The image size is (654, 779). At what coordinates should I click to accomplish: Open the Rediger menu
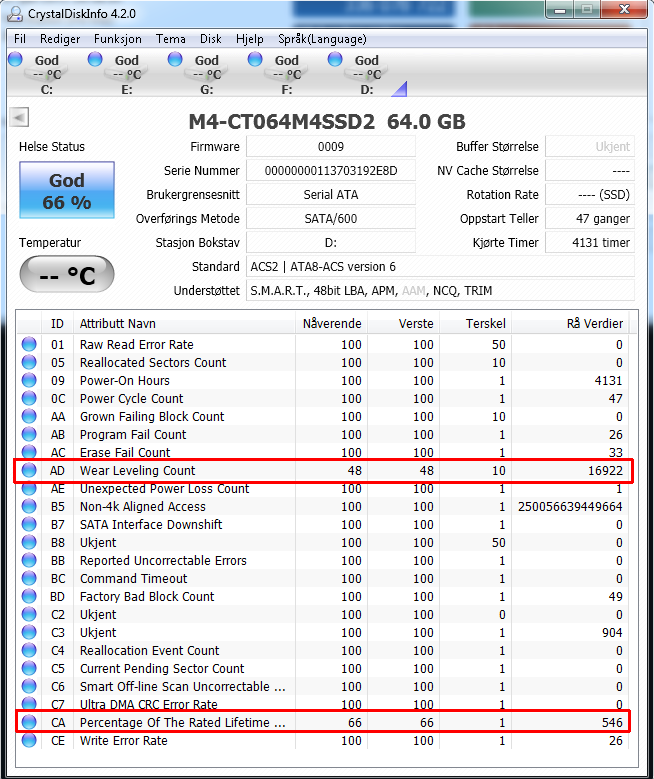click(60, 39)
